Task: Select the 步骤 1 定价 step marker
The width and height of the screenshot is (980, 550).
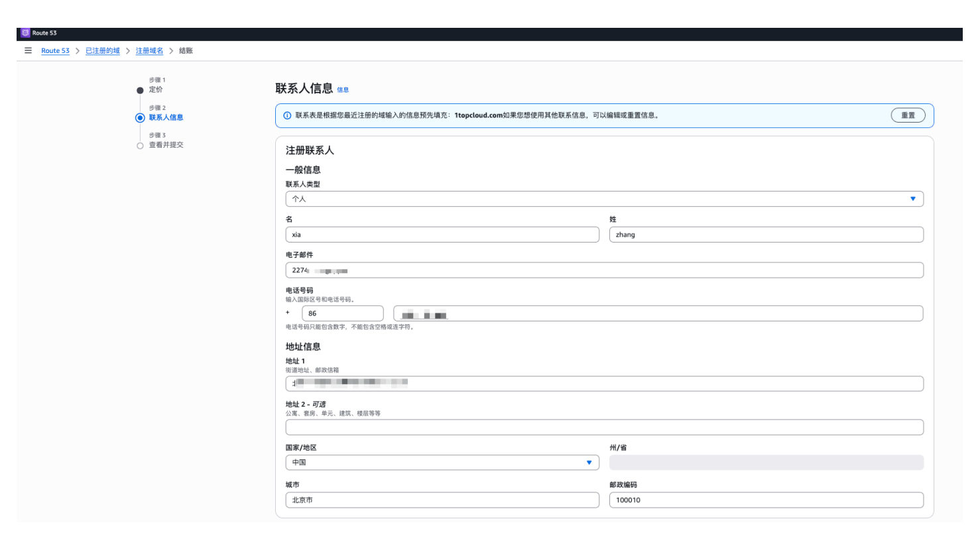Action: coord(140,90)
